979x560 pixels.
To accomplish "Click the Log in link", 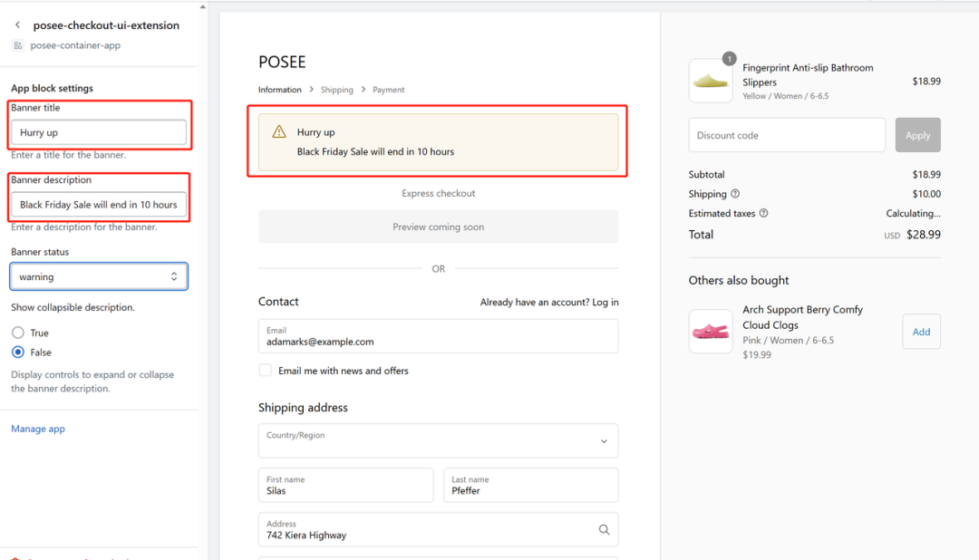I will coord(605,302).
